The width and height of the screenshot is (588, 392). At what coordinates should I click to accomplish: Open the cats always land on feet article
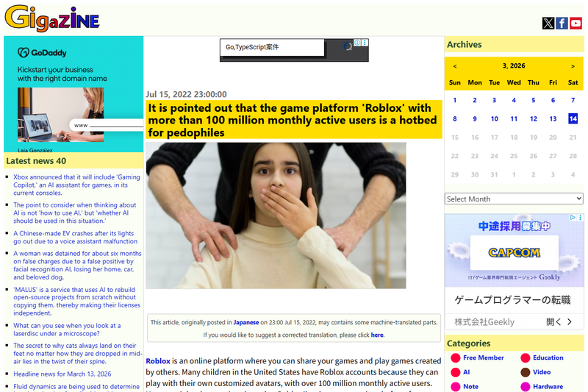click(78, 353)
